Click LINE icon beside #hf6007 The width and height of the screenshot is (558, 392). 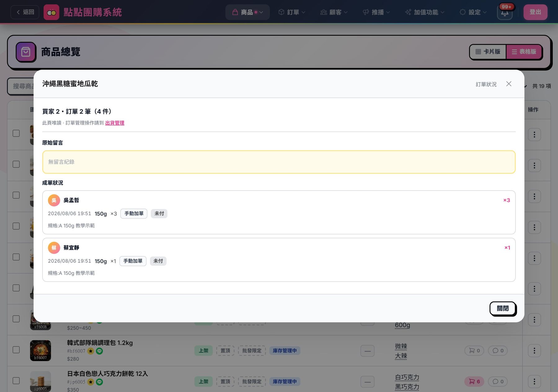click(x=99, y=351)
